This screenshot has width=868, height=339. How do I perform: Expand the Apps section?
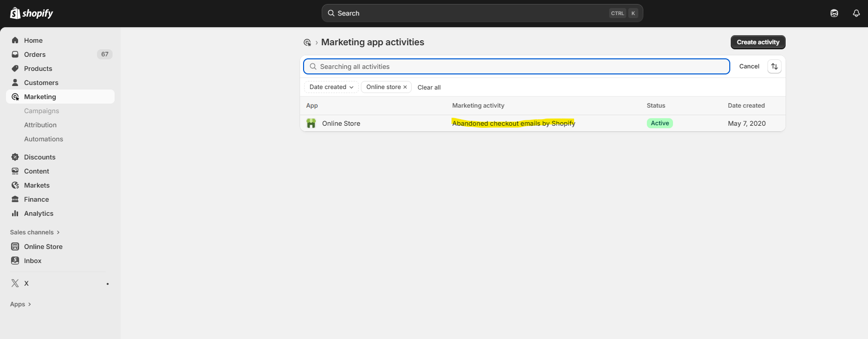(x=21, y=304)
